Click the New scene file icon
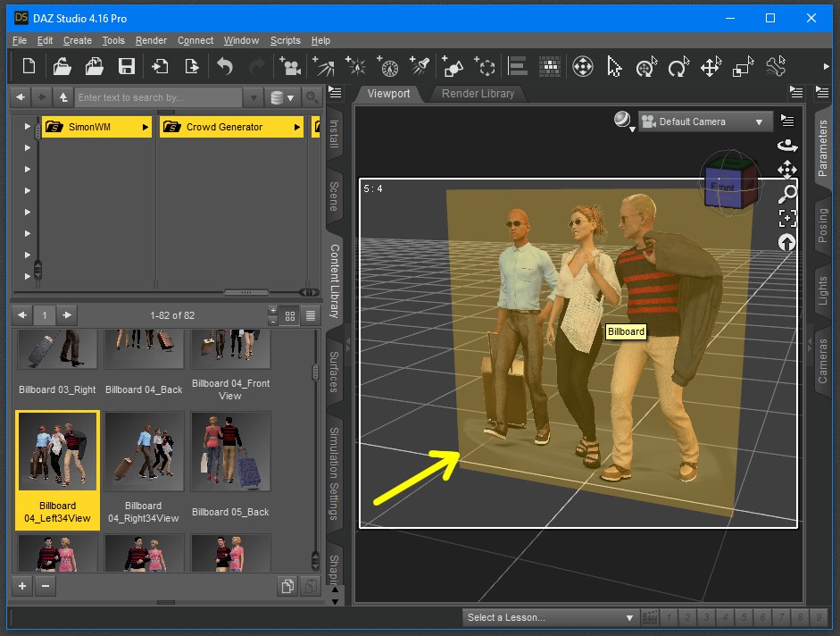Image resolution: width=840 pixels, height=636 pixels. click(29, 66)
